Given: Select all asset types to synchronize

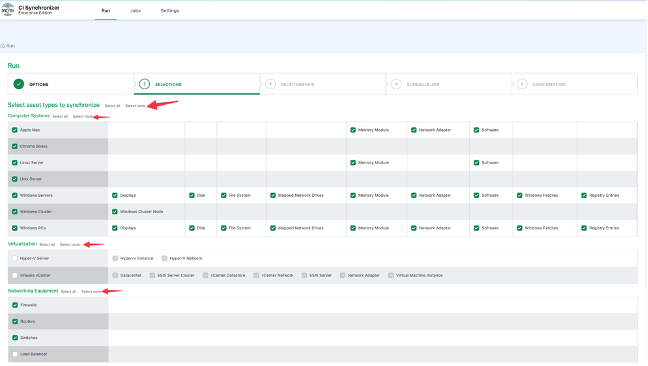Looking at the screenshot, I should 112,106.
